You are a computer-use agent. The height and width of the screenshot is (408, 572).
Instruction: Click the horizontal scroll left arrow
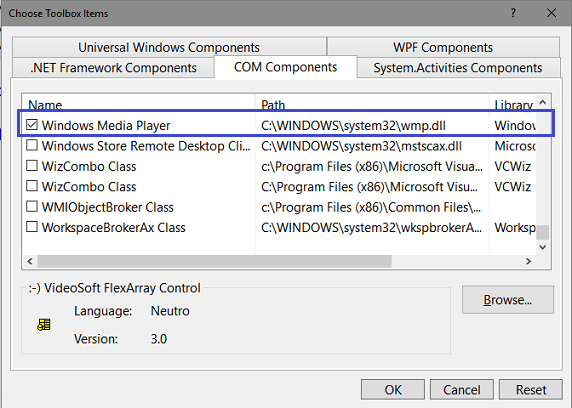tap(30, 261)
